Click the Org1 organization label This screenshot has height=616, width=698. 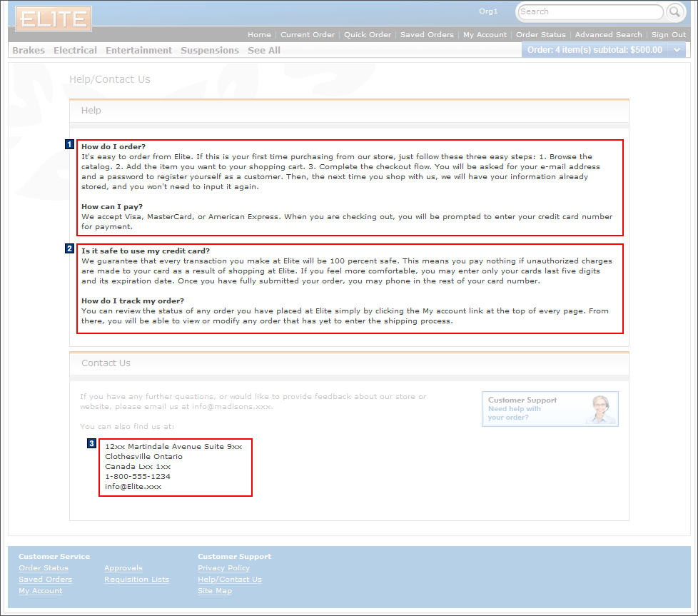(x=488, y=11)
